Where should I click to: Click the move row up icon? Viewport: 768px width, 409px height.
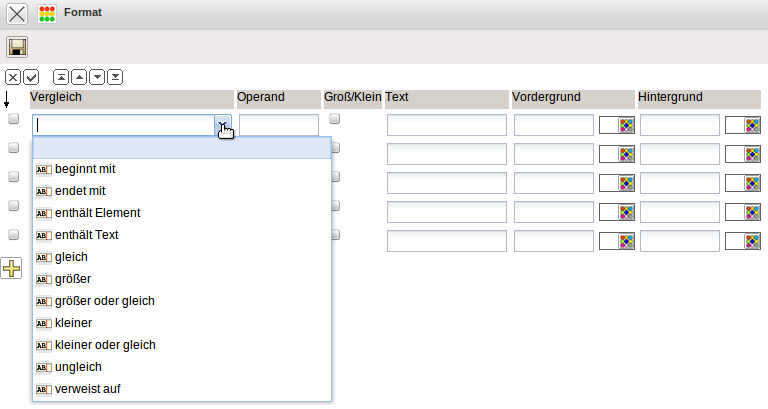(80, 77)
